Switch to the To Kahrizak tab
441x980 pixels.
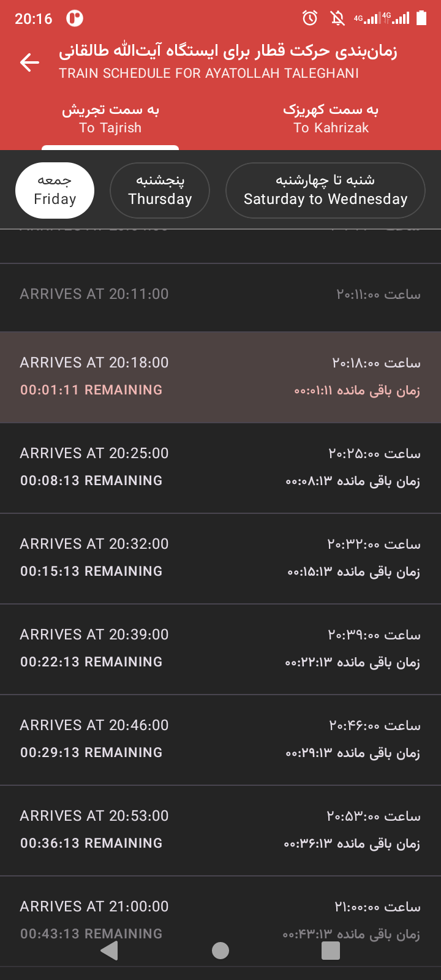coord(331,118)
